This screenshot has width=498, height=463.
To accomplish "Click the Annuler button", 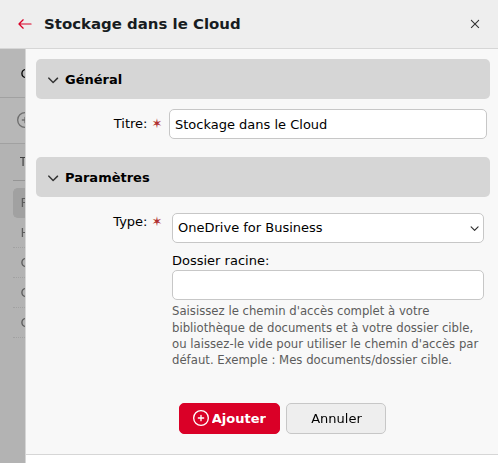I will pyautogui.click(x=336, y=418).
